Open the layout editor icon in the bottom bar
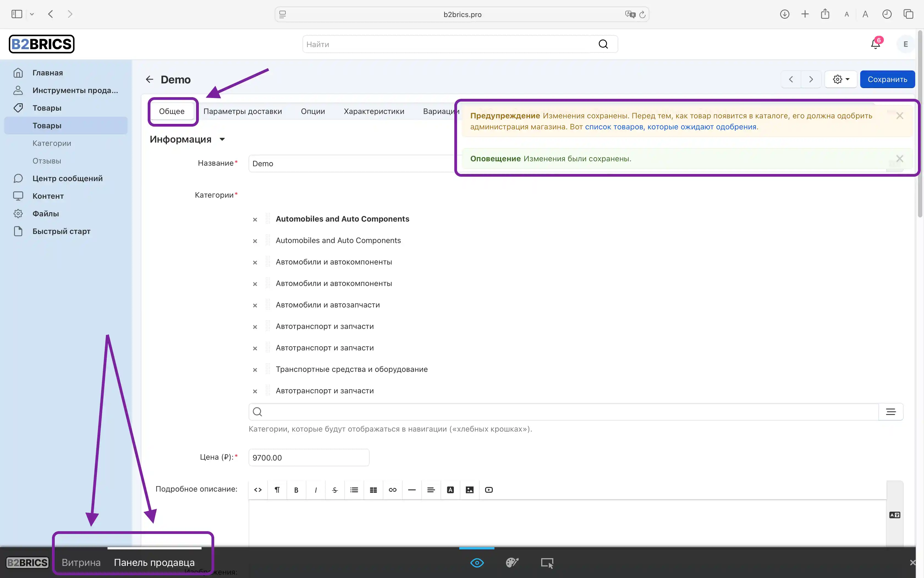The height and width of the screenshot is (578, 924). tap(547, 563)
